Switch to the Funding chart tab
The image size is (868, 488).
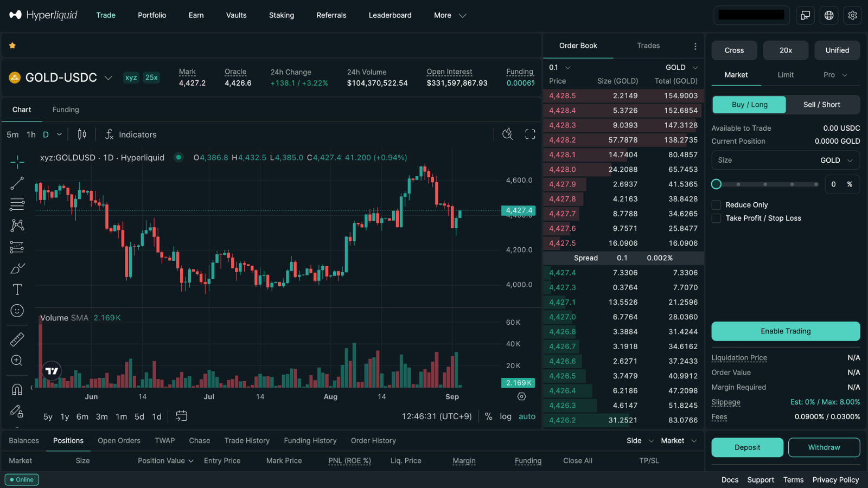[66, 110]
